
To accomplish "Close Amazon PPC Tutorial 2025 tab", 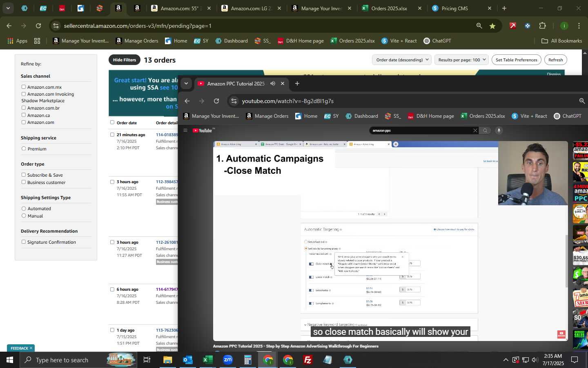I will click(x=282, y=83).
